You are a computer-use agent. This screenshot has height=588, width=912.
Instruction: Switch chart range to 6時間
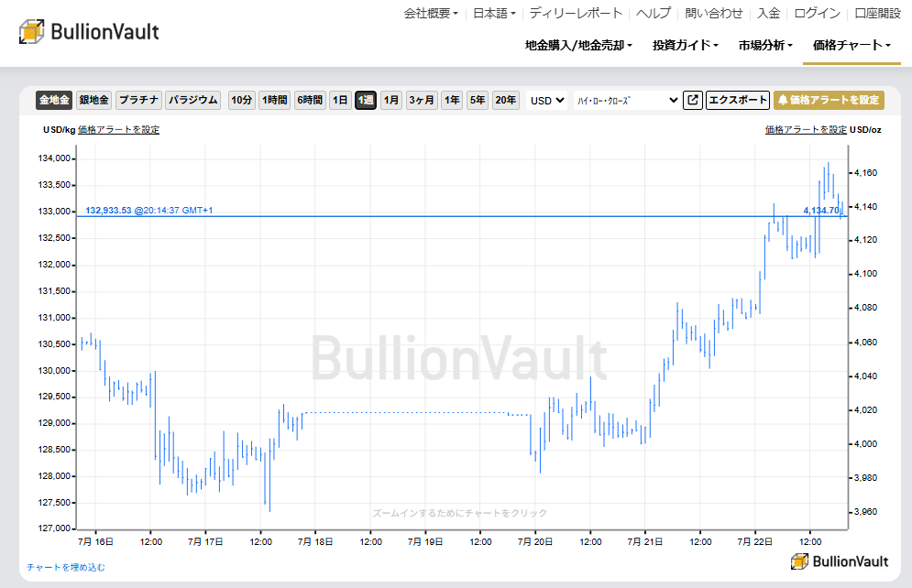(x=310, y=100)
